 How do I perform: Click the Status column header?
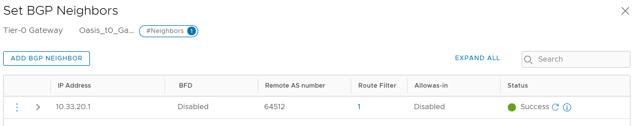click(x=518, y=85)
